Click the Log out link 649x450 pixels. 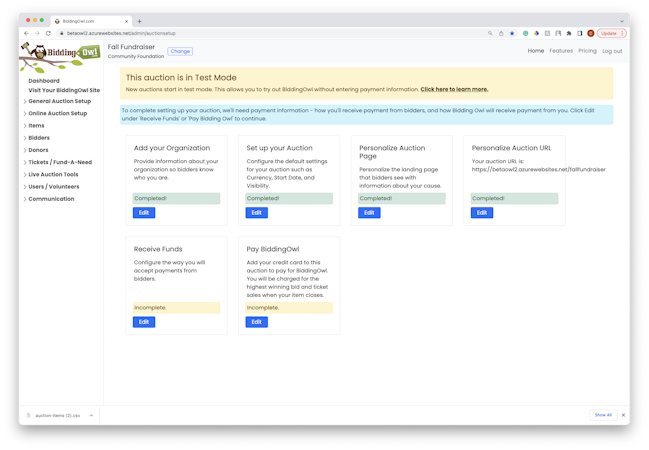[612, 51]
